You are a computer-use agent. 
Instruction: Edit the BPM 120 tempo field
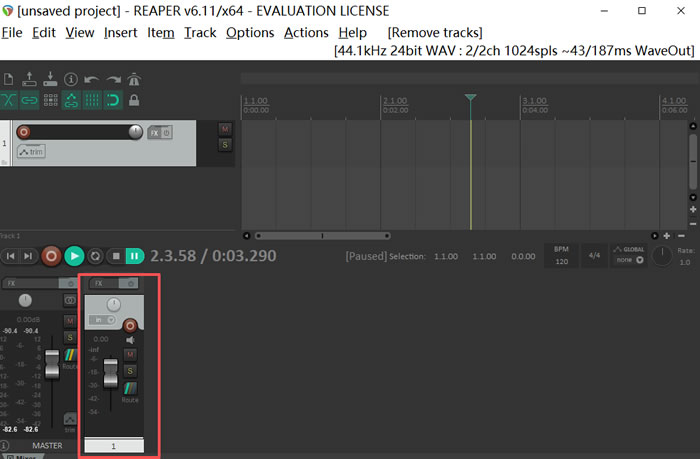(561, 255)
